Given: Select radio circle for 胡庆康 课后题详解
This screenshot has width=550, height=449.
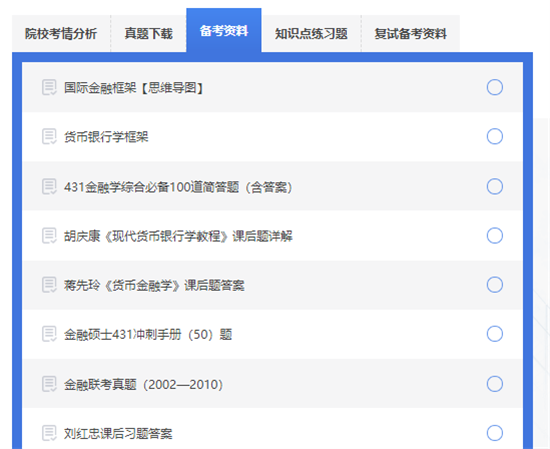Looking at the screenshot, I should click(x=495, y=235).
